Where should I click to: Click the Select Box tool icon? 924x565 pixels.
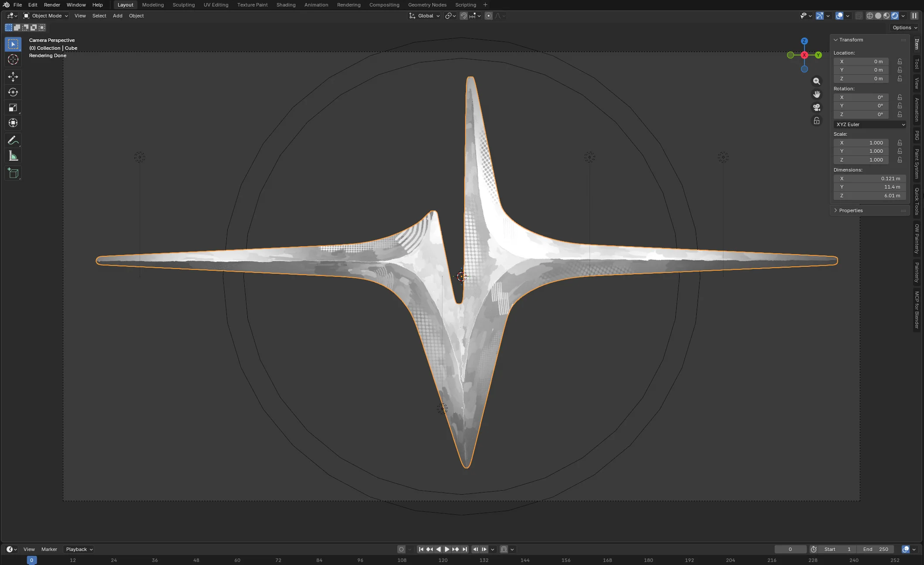click(13, 44)
